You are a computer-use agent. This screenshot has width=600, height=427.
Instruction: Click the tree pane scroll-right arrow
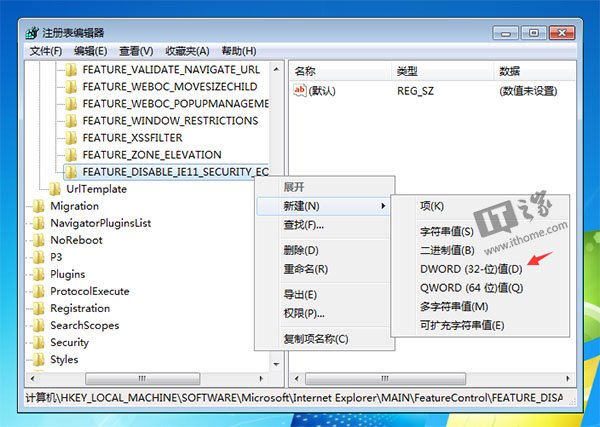261,378
